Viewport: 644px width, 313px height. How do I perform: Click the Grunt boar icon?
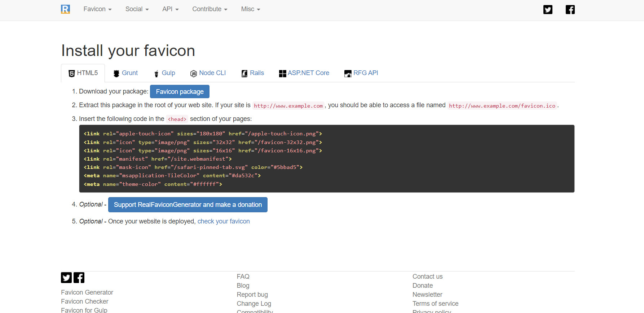[116, 74]
